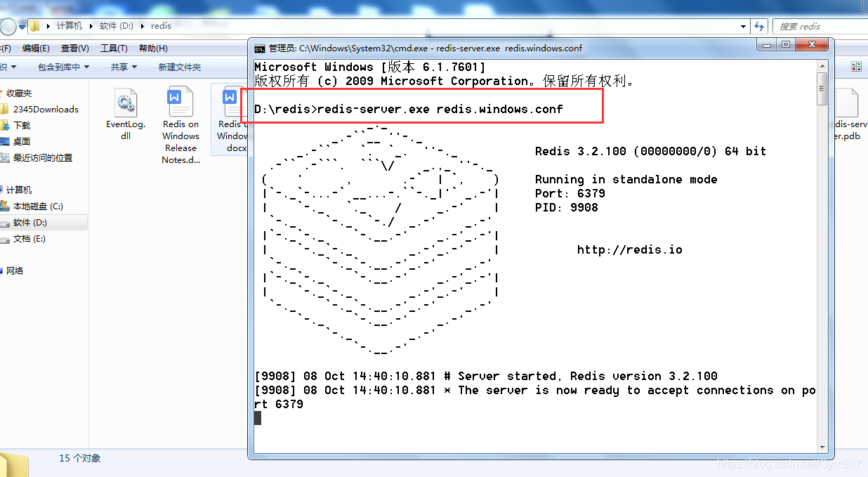The image size is (868, 477).
Task: Expand the 计算机 node in sidebar
Action: (x=19, y=190)
